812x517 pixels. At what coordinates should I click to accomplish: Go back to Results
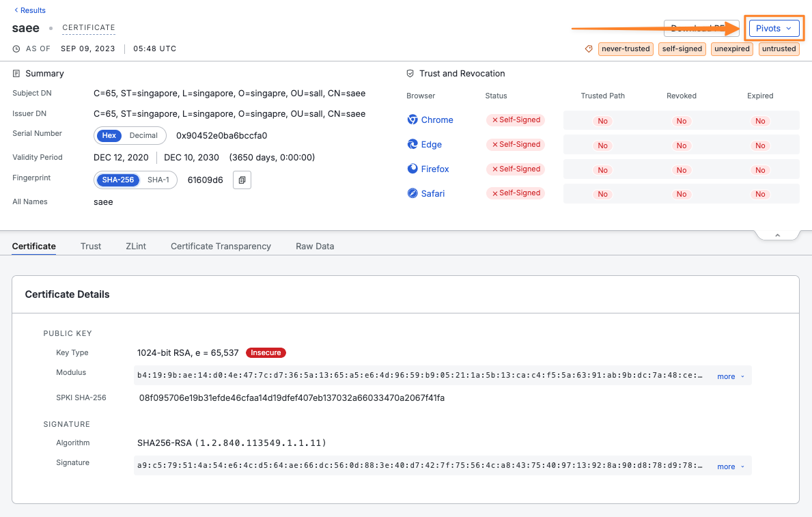tap(30, 10)
